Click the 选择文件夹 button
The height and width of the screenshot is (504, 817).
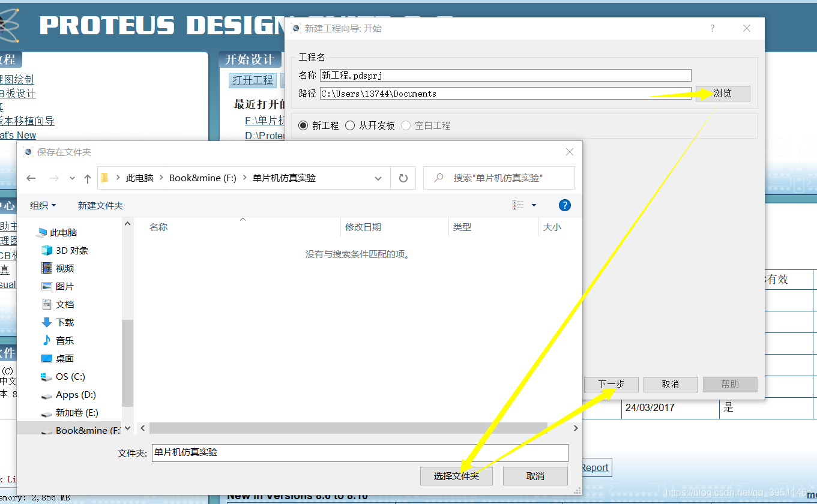point(457,476)
